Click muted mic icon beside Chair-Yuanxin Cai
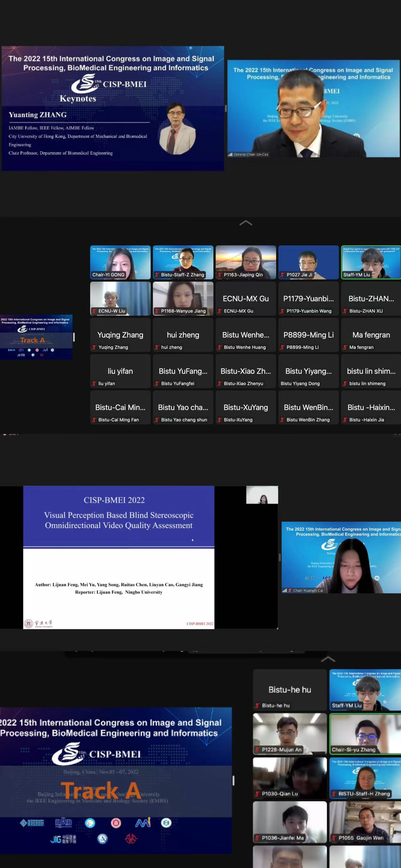Viewport: 401px width, 868px height. [290, 590]
